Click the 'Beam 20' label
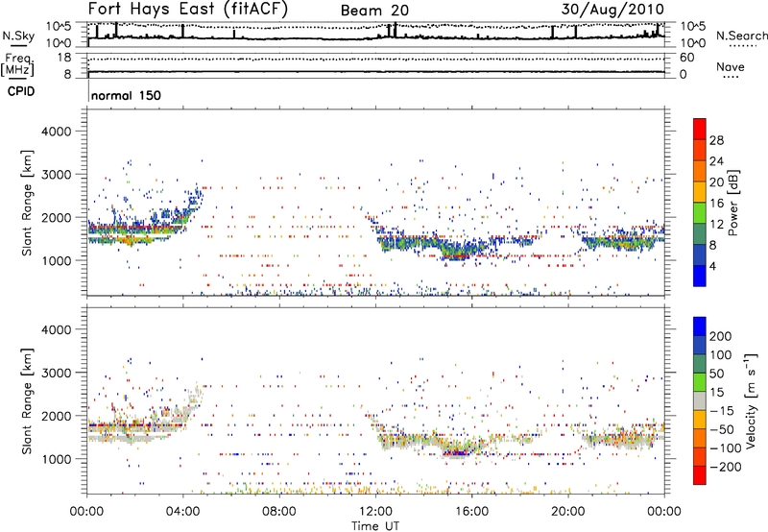 click(374, 11)
